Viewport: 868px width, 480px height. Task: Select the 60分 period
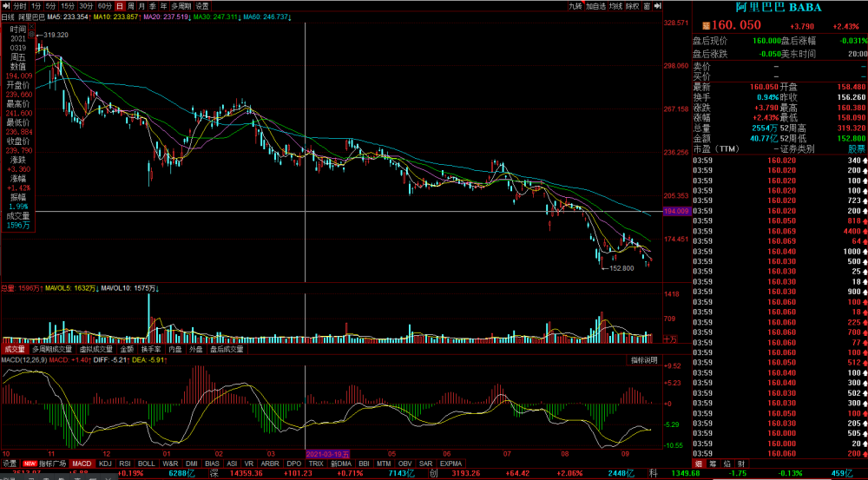click(x=105, y=6)
